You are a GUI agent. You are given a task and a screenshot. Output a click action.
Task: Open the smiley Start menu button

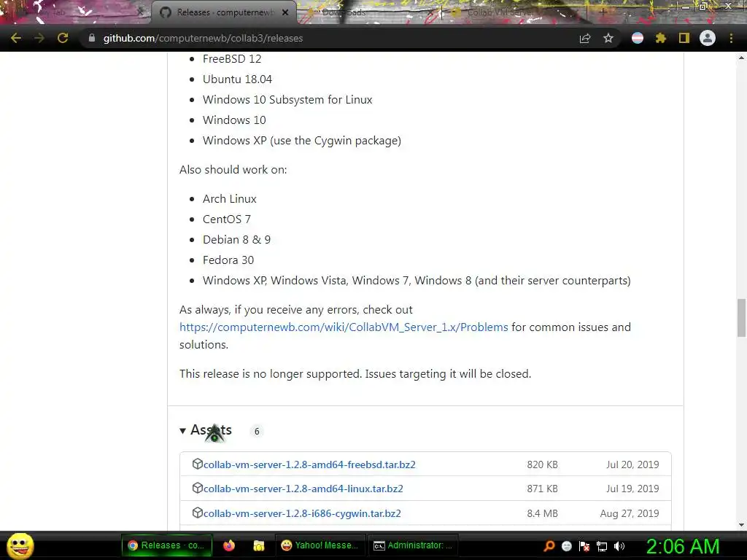point(20,545)
